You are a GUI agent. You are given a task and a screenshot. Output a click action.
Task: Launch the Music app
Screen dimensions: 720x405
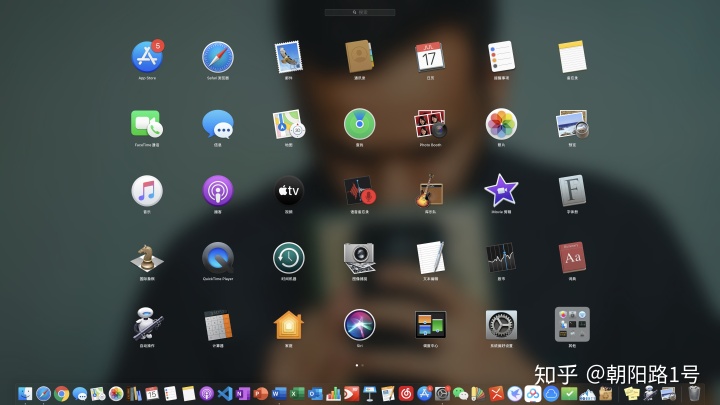147,191
